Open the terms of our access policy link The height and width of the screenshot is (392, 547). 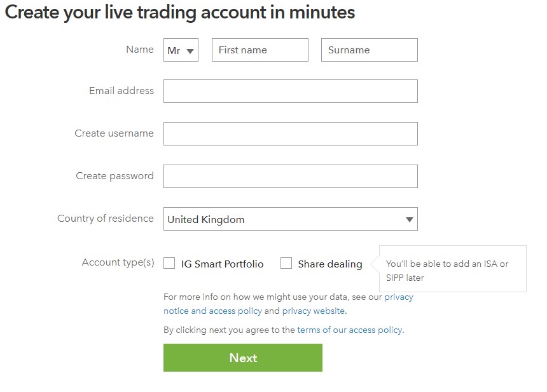coord(349,330)
